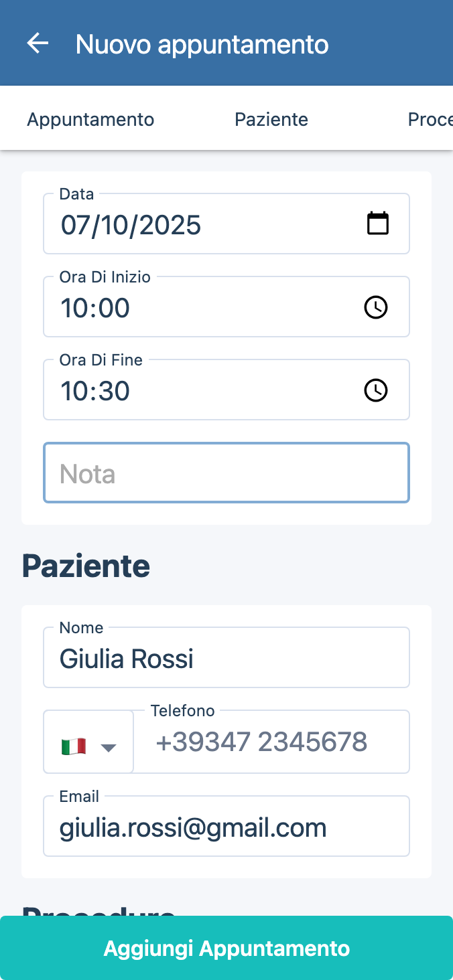This screenshot has width=453, height=980.
Task: Select the partially visible Procedure tab
Action: [x=430, y=119]
